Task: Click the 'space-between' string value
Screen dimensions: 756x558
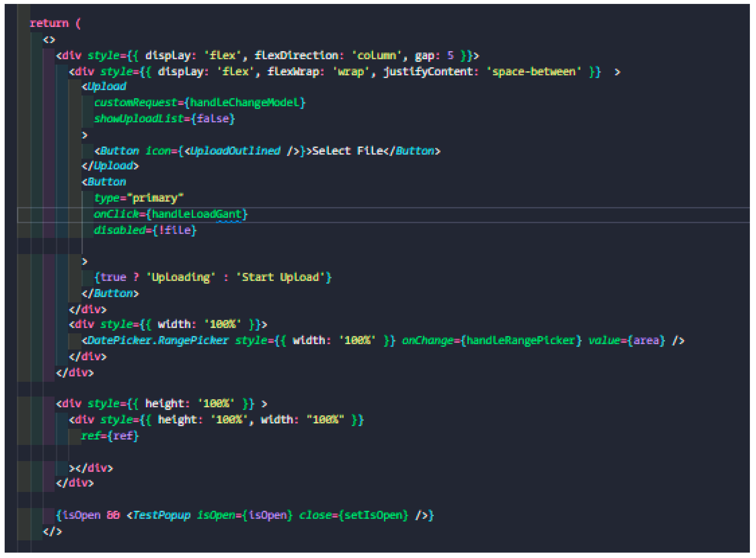Action: pyautogui.click(x=534, y=72)
